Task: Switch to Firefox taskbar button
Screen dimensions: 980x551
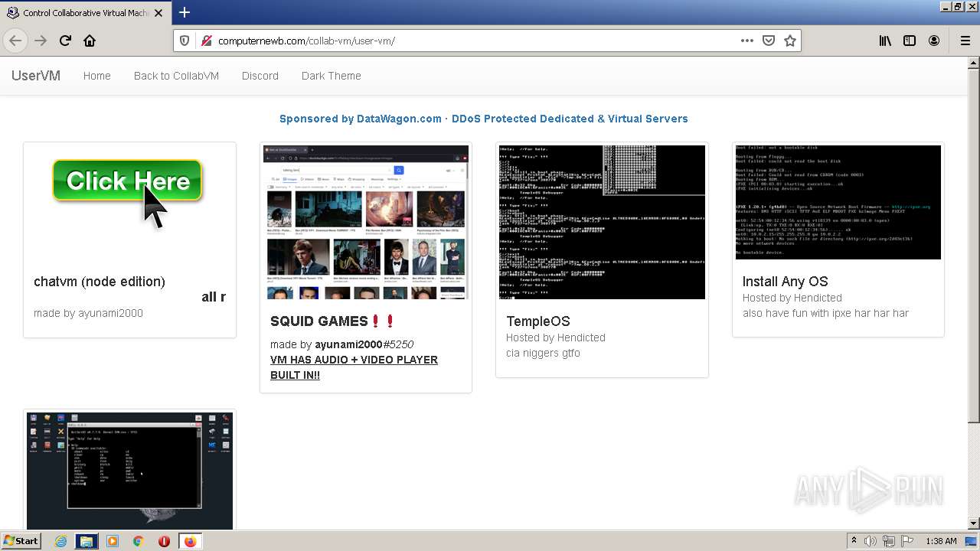Action: click(190, 541)
